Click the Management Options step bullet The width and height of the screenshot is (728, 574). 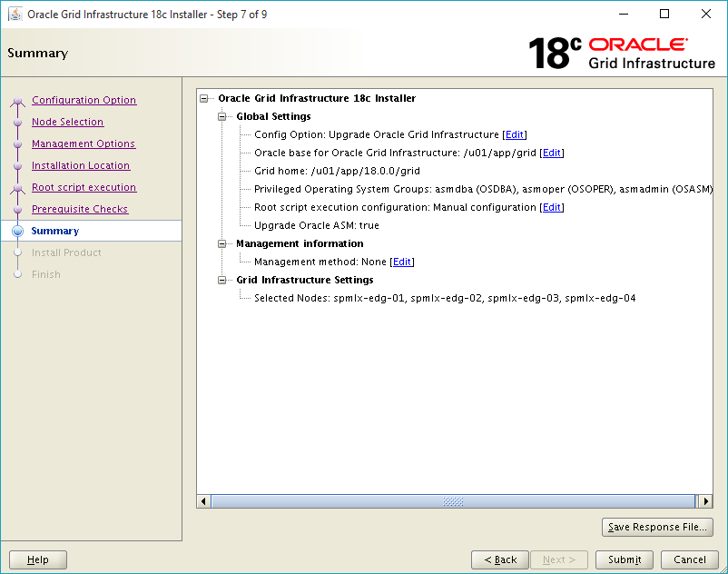[x=17, y=144]
